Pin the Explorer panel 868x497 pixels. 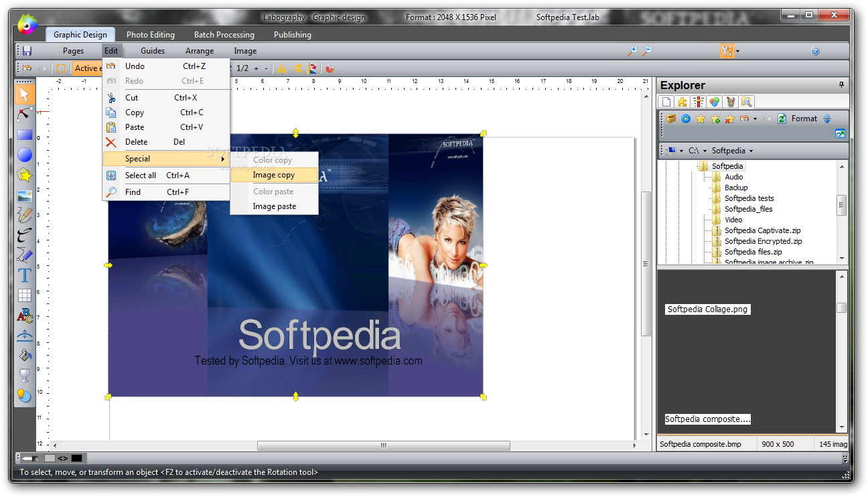click(842, 84)
